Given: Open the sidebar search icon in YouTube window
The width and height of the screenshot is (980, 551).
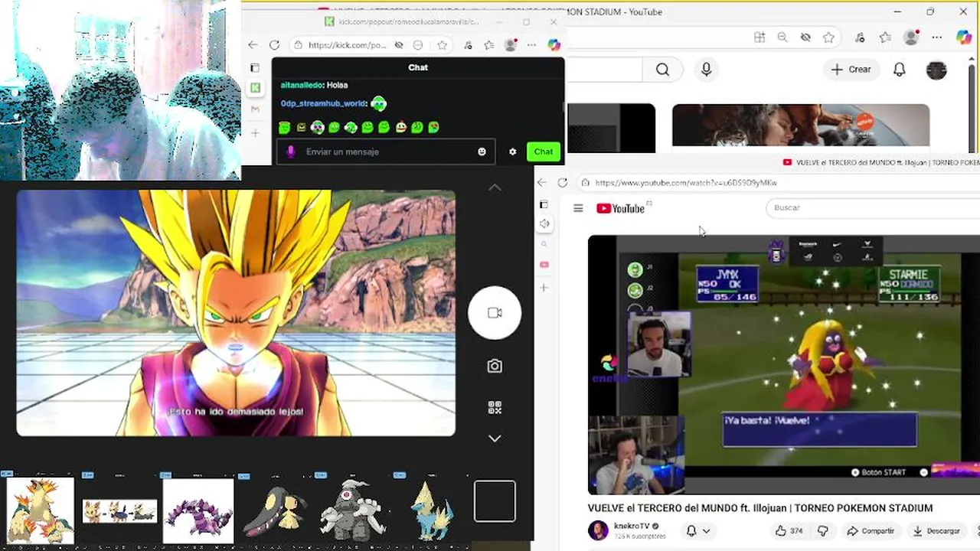Looking at the screenshot, I should point(544,245).
